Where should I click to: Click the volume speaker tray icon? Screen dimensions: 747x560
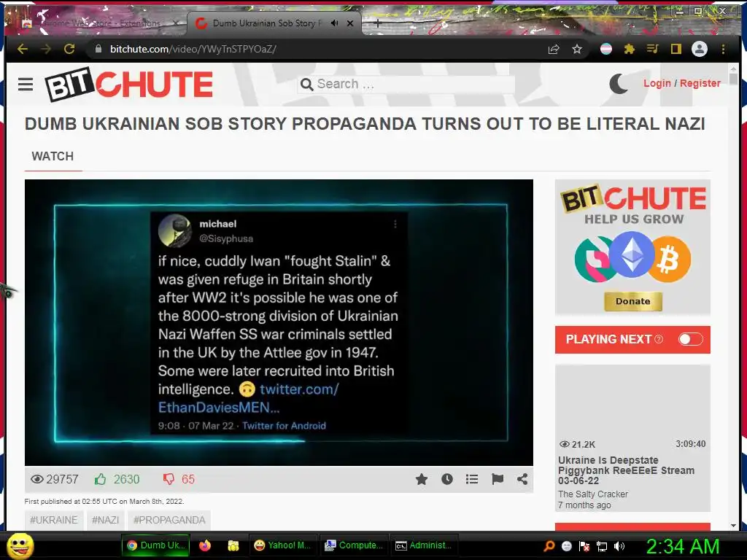619,546
